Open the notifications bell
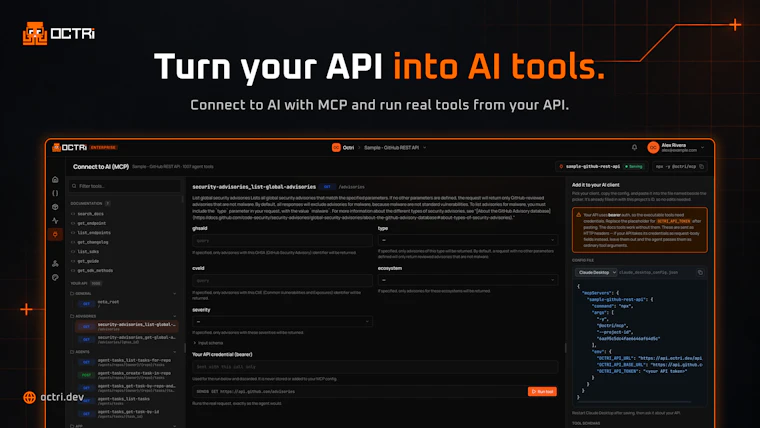This screenshot has height=428, width=760. tap(634, 147)
